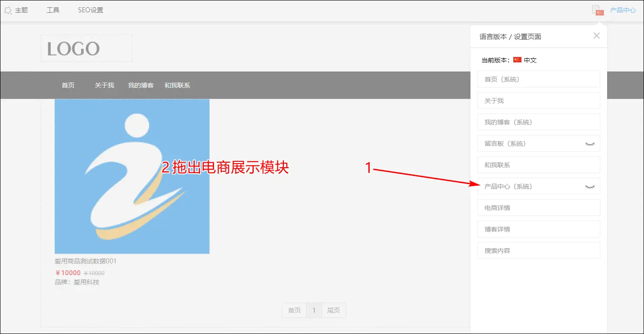Click the page language icon at top right
644x334 pixels.
tap(597, 10)
